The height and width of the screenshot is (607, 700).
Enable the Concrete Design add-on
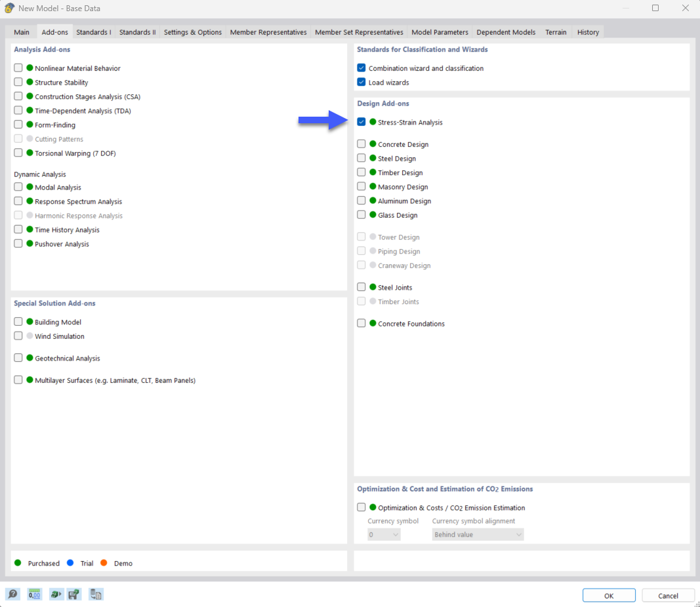[361, 144]
